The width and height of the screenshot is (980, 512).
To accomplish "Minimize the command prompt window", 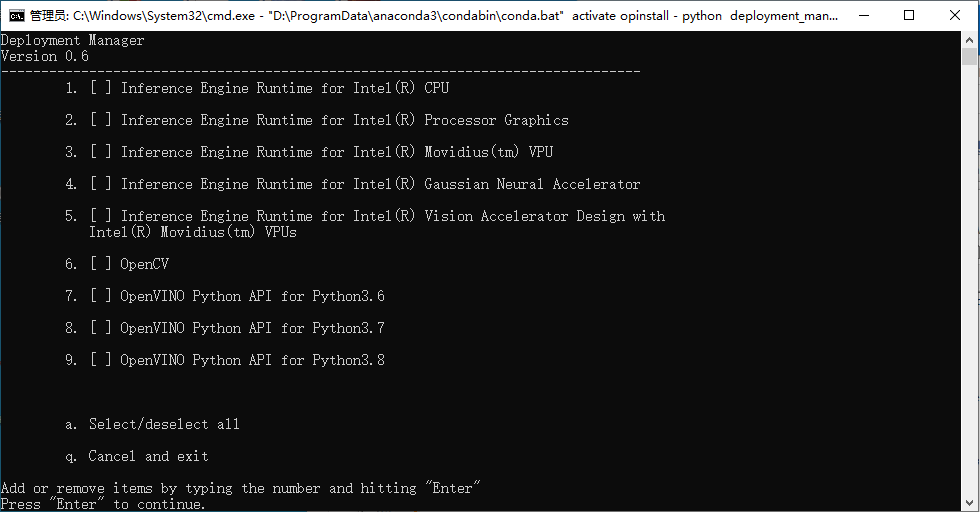I will (x=864, y=16).
